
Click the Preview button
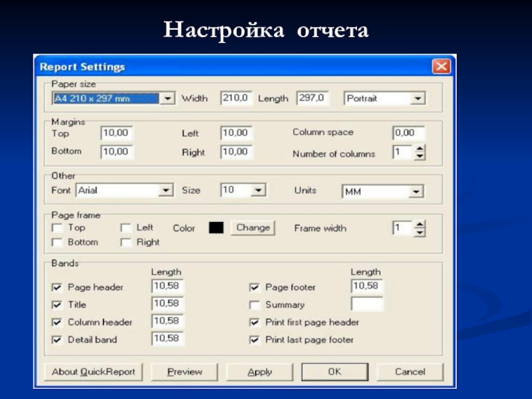(x=184, y=372)
